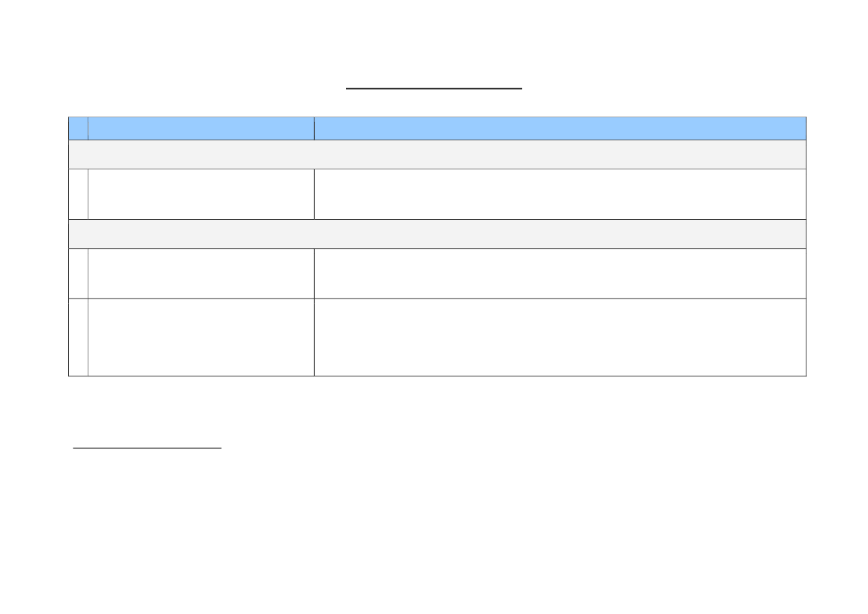
Task: Click the wide cell in the tallest bottom row
Action: [x=560, y=337]
